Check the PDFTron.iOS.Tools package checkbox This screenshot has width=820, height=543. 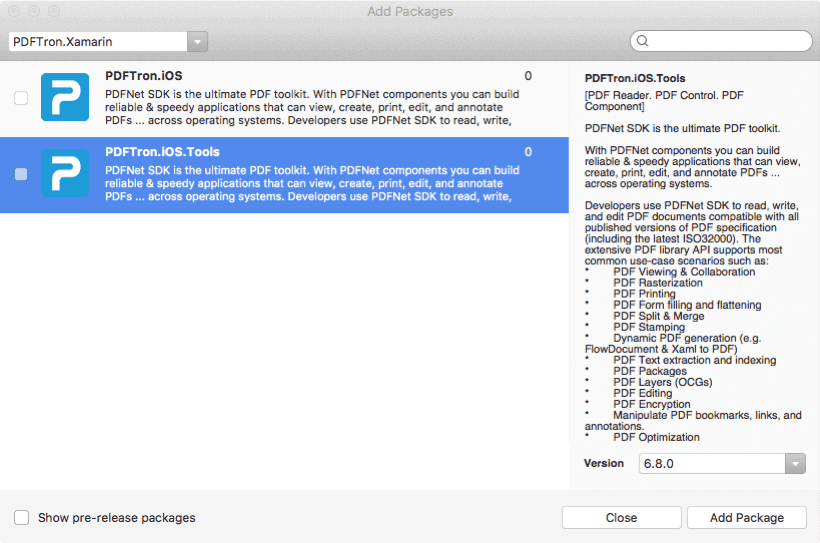[21, 175]
